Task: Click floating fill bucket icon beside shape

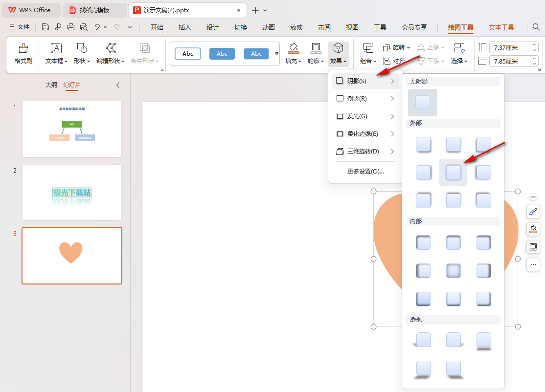Action: (x=533, y=229)
